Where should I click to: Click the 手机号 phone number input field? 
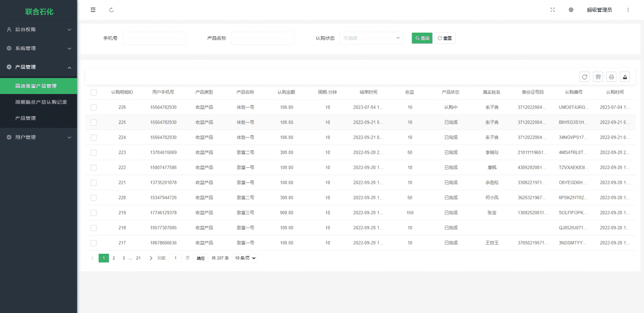pyautogui.click(x=154, y=38)
